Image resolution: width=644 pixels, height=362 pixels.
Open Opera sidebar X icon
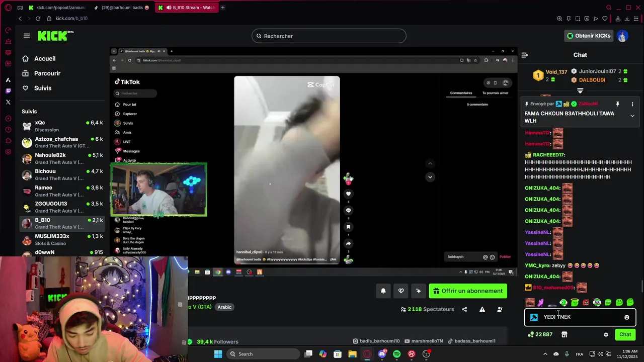(x=8, y=102)
